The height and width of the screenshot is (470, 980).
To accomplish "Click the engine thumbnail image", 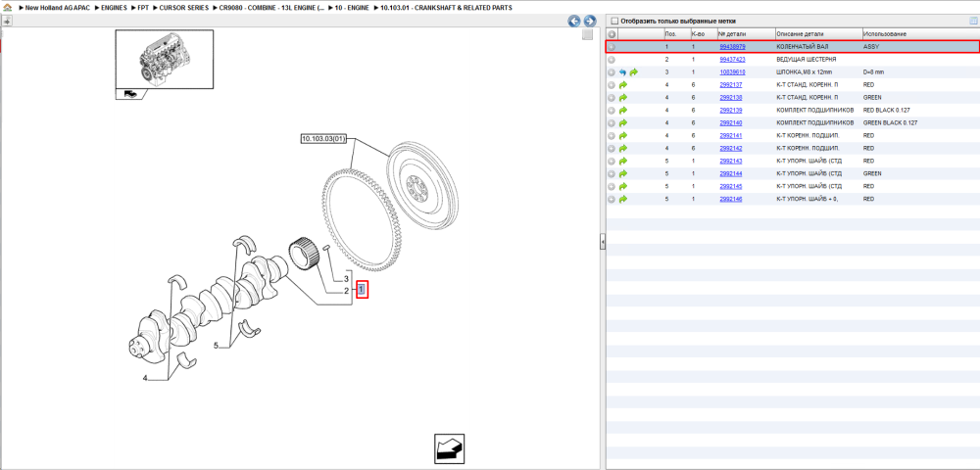I will (x=165, y=60).
